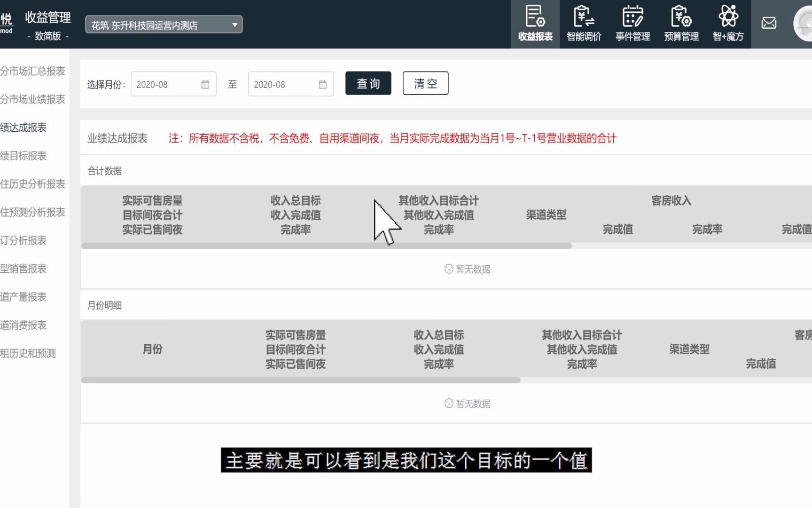Open 道产量报表 in the sidebar
Image resolution: width=812 pixels, height=508 pixels.
pyautogui.click(x=23, y=297)
